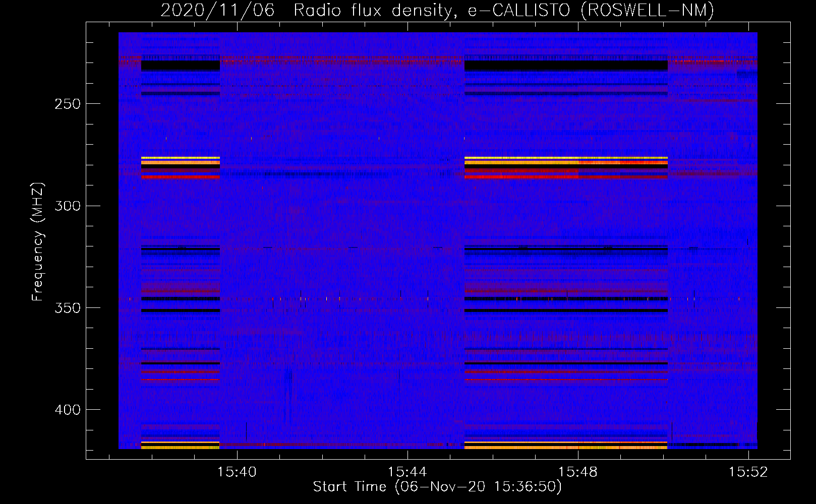This screenshot has height=504, width=816.
Task: Click the 400 frequency tick label
Action: tap(68, 410)
